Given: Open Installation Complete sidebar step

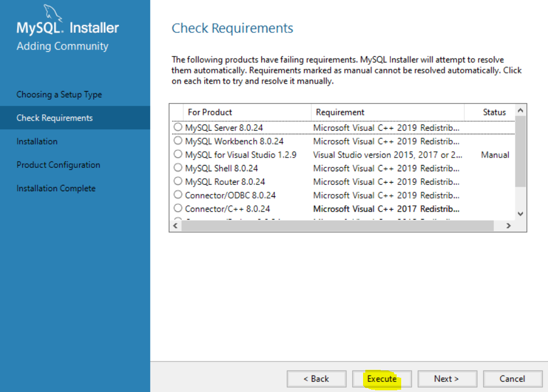Looking at the screenshot, I should (x=56, y=188).
